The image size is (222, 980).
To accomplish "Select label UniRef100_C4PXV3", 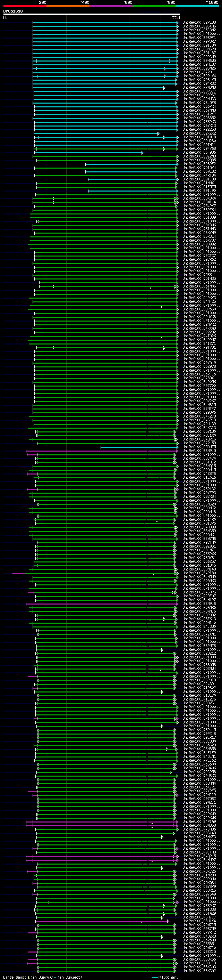I will (199, 298).
